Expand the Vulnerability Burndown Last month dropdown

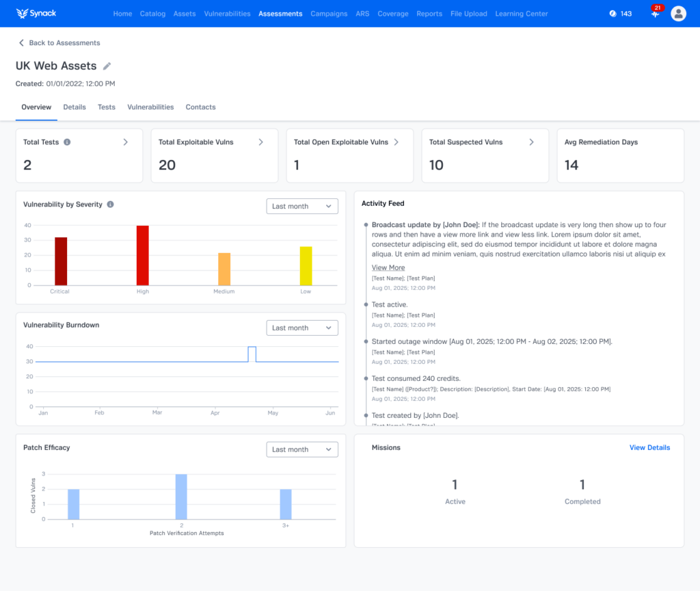pyautogui.click(x=302, y=328)
